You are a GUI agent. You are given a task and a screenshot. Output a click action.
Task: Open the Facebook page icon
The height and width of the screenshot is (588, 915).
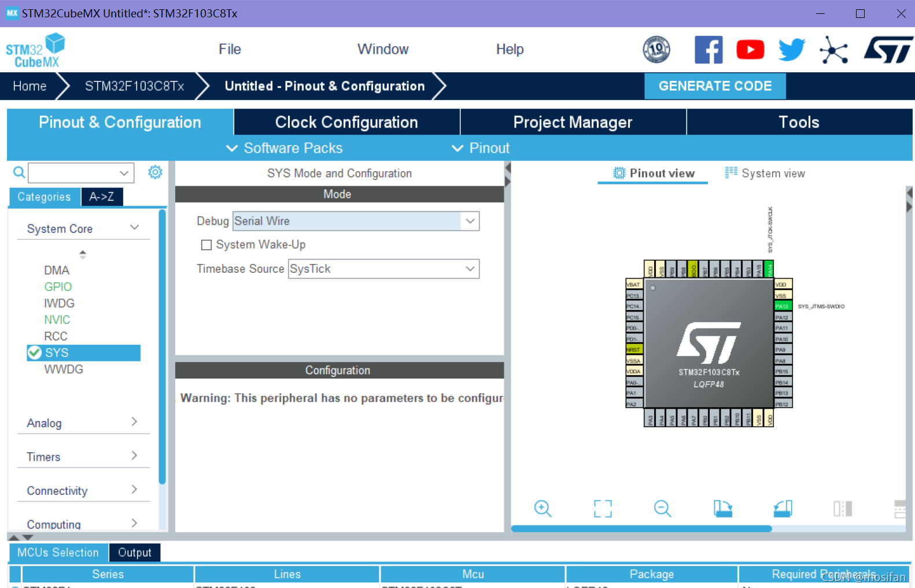tap(709, 50)
